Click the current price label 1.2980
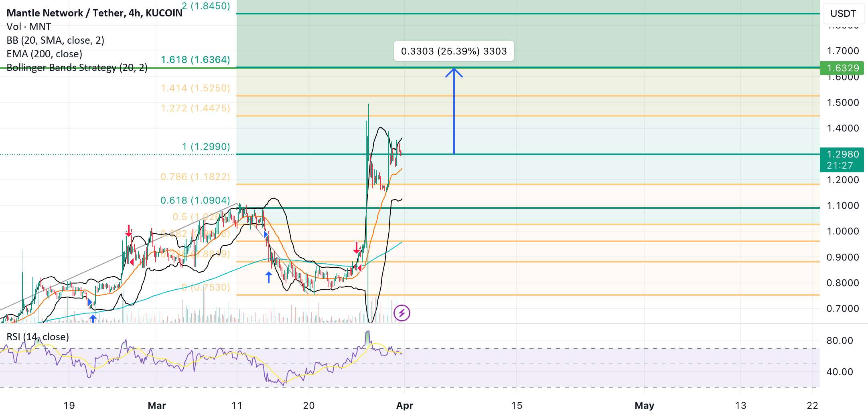 click(x=842, y=160)
